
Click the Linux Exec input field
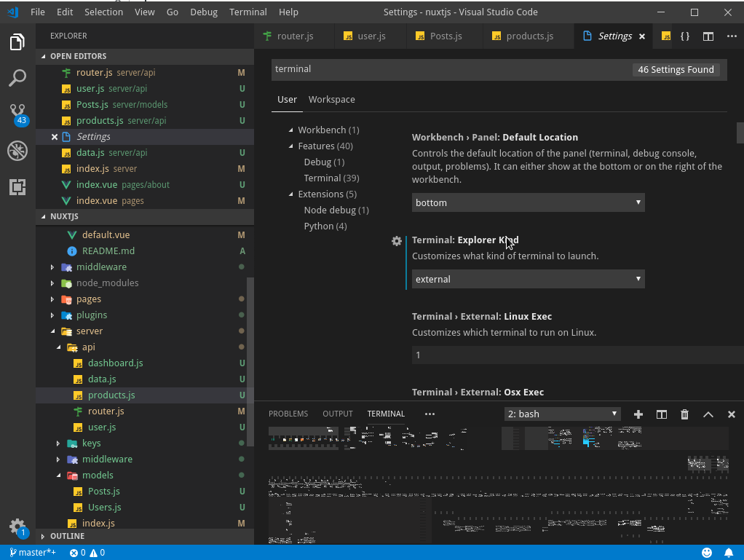[577, 355]
